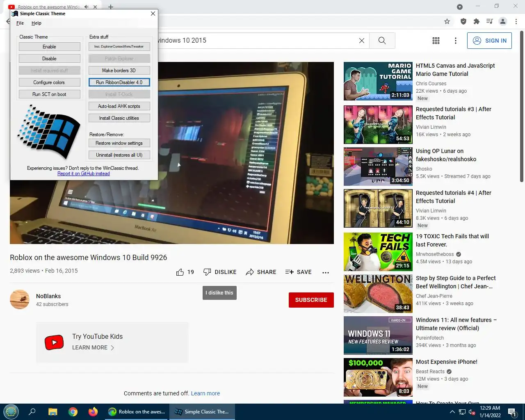Image resolution: width=525 pixels, height=420 pixels.
Task: Open the extensions puzzle piece icon
Action: coord(476,21)
